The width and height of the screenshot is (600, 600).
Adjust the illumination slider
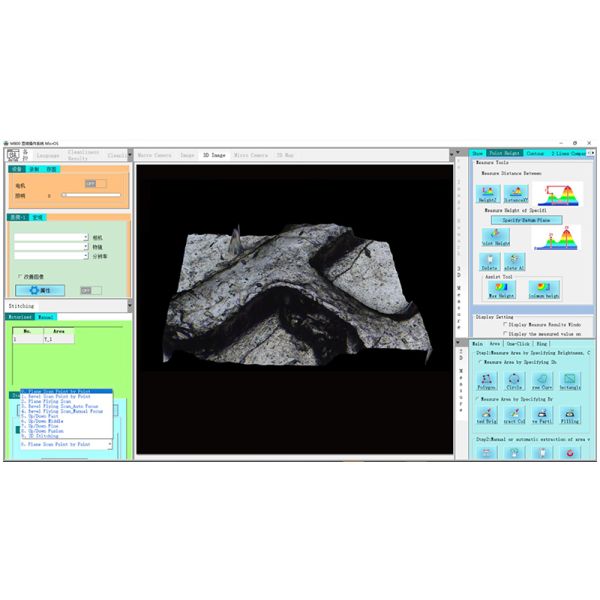click(x=65, y=195)
